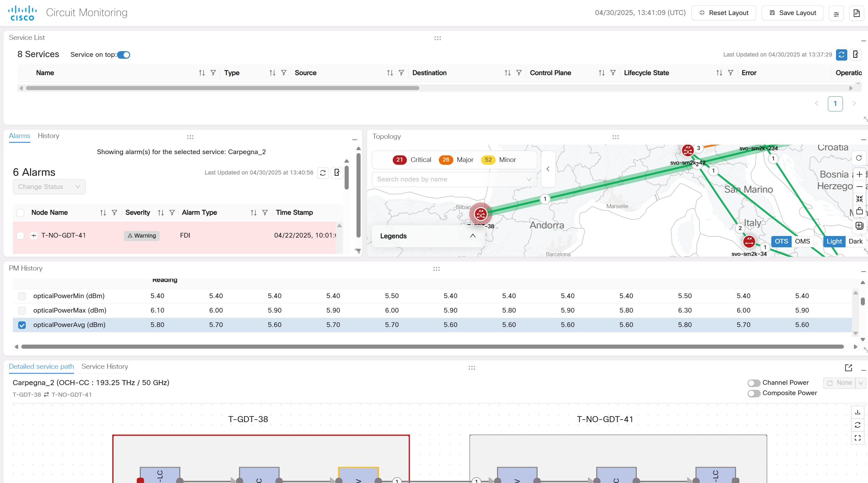Click the lock icon on topology toolbar
This screenshot has width=868, height=483.
click(x=859, y=211)
